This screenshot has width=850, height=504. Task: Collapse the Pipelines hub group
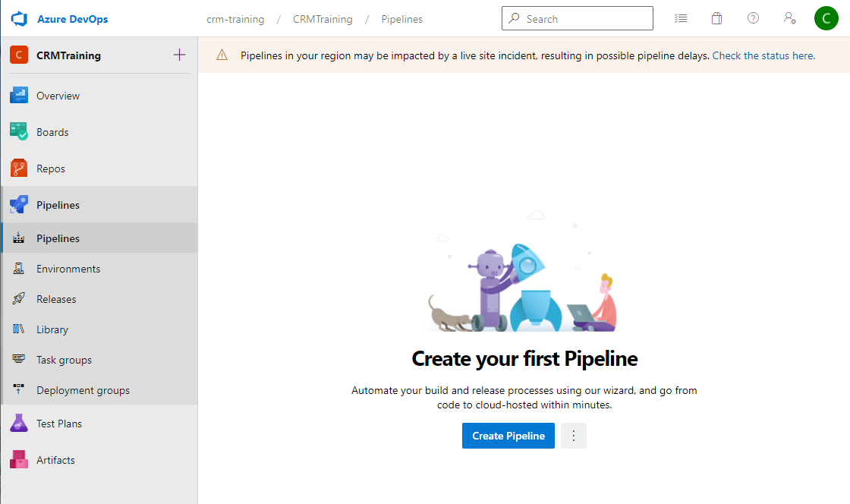click(x=99, y=205)
